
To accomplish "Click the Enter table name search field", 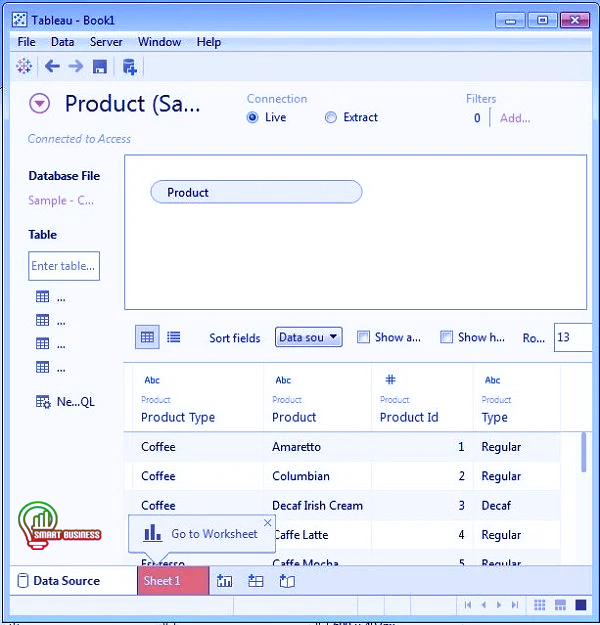I will (64, 266).
